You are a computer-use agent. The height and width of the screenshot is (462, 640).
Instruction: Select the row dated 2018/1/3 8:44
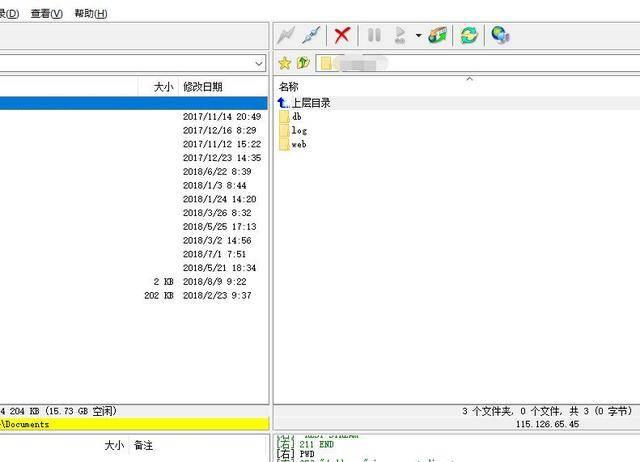[x=133, y=186]
